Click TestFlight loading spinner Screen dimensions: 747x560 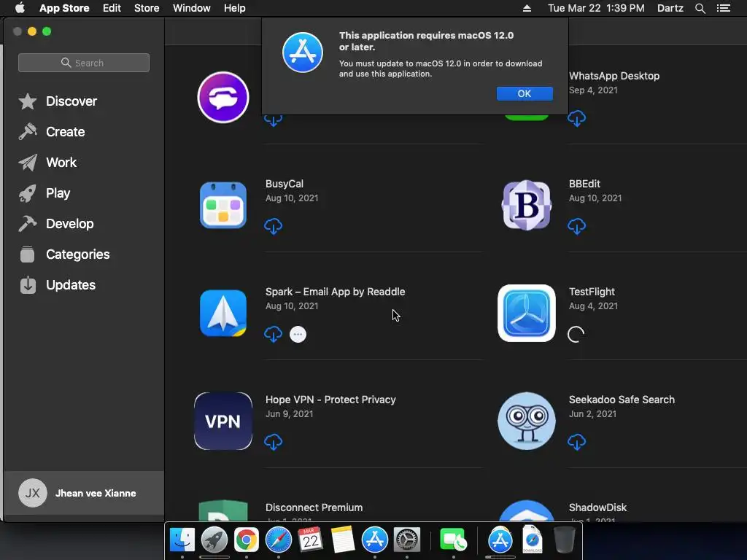[576, 334]
